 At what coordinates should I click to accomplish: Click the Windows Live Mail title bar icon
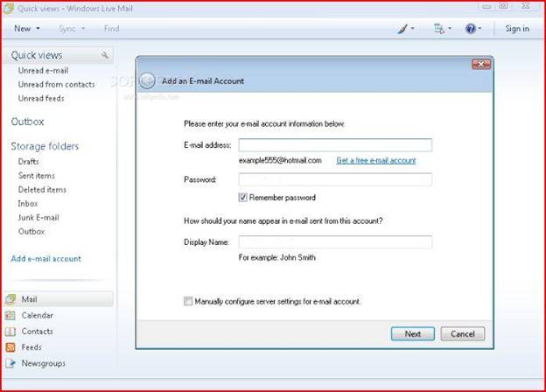pyautogui.click(x=9, y=9)
